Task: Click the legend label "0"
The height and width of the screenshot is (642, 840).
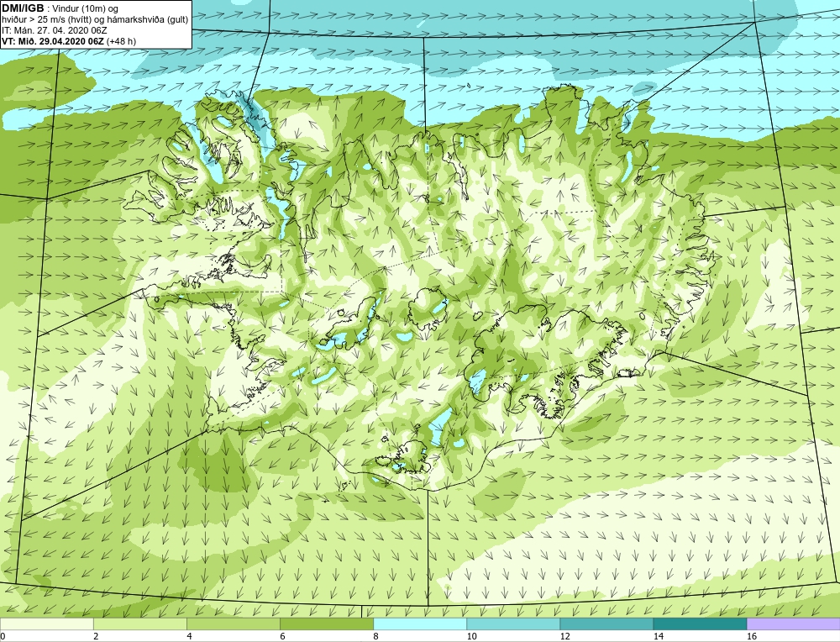Action: pos(3,636)
